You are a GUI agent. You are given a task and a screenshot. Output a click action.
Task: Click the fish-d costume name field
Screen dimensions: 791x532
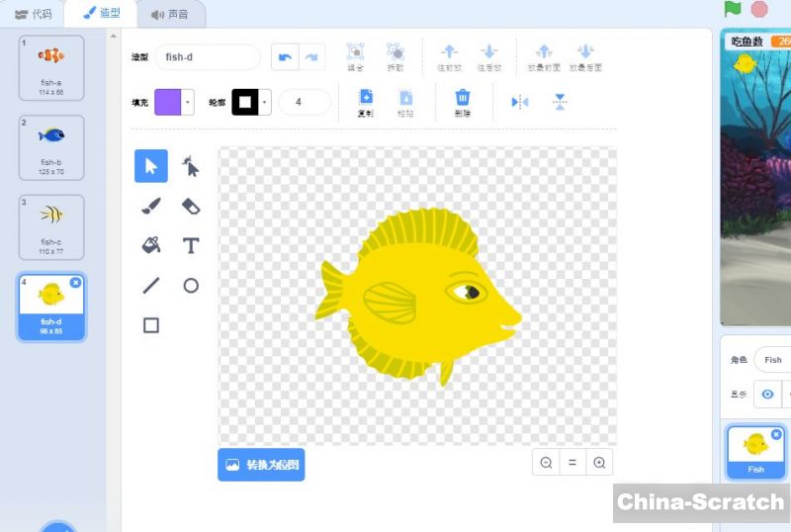[x=208, y=57]
